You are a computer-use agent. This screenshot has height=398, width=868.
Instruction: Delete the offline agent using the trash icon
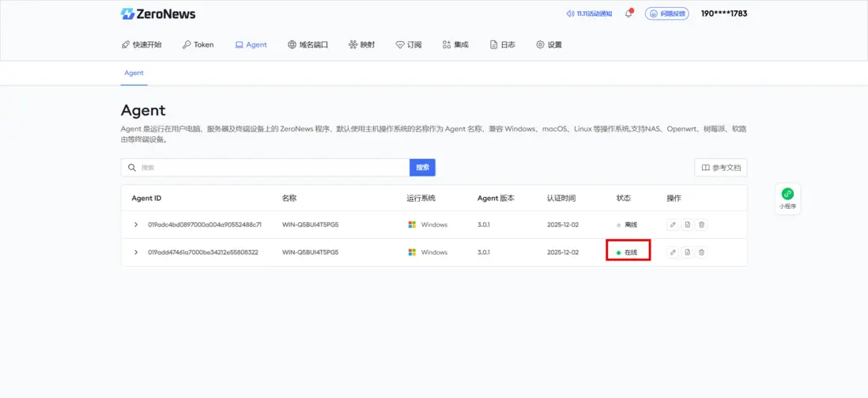[702, 225]
